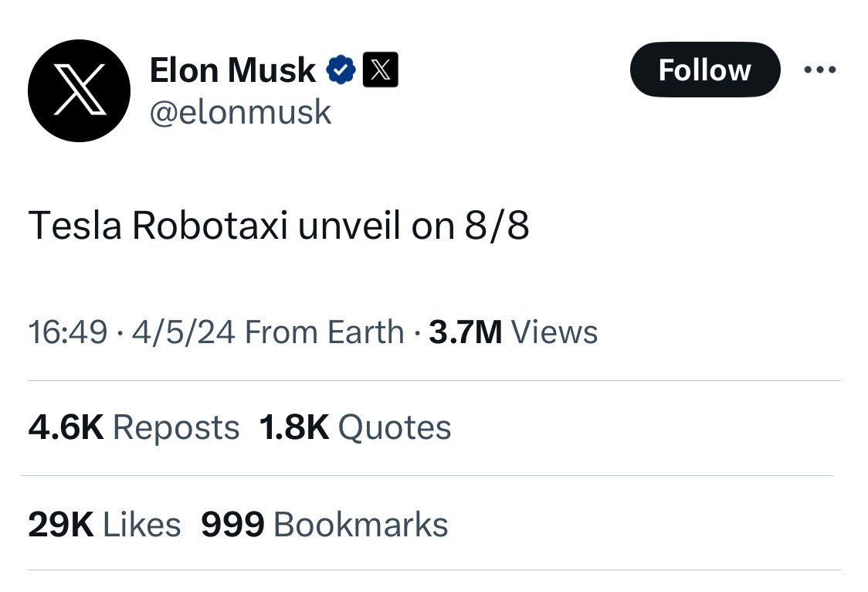
Task: Click the 16:49 timestamp
Action: coord(67,332)
